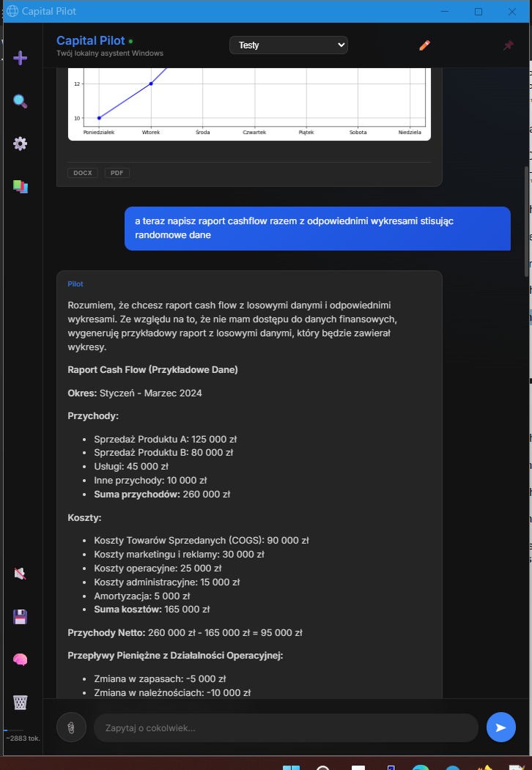The height and width of the screenshot is (770, 532).
Task: Open the Testy conversation dropdown
Action: coord(288,45)
